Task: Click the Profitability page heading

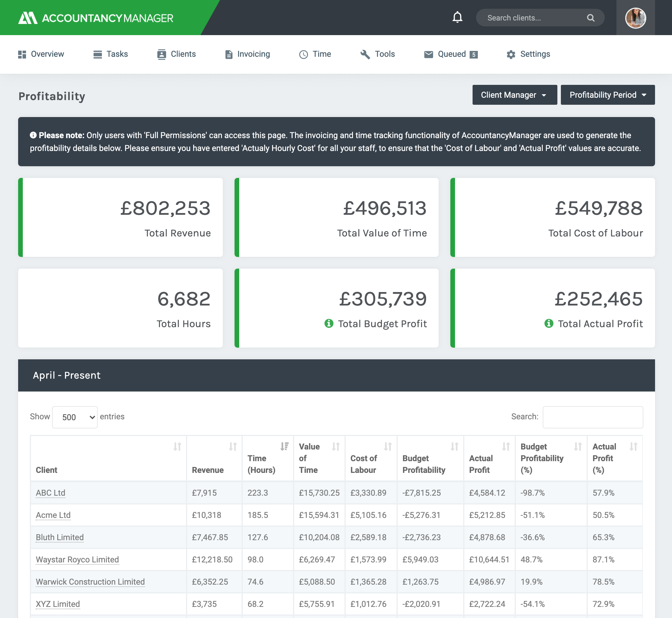Action: tap(52, 96)
